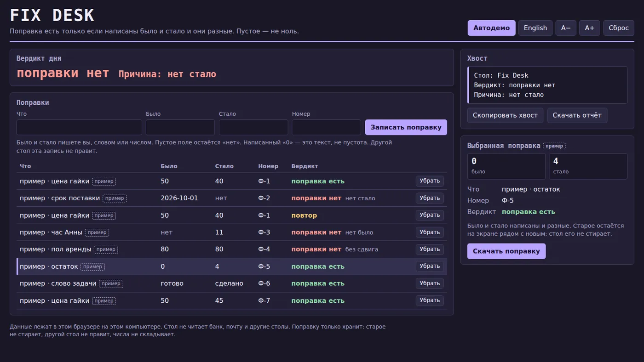Switch language with the English button

coord(535,28)
